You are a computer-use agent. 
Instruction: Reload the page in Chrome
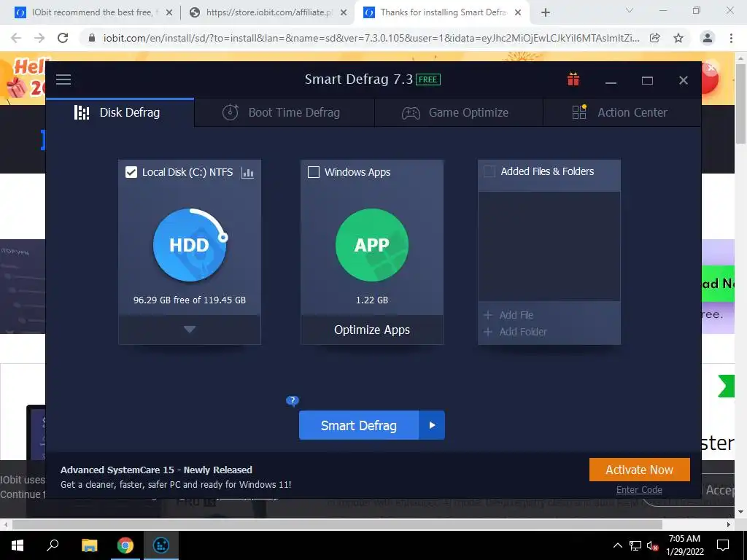coord(63,38)
